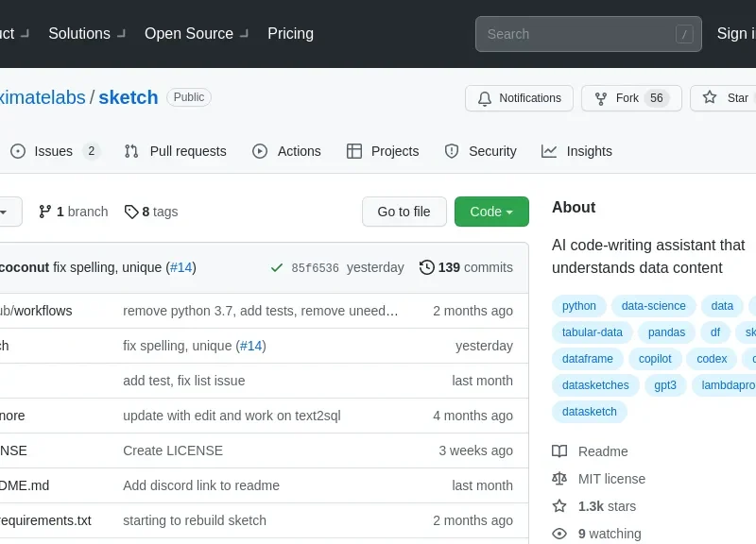Click the codex topic tag
756x544 pixels.
(712, 359)
